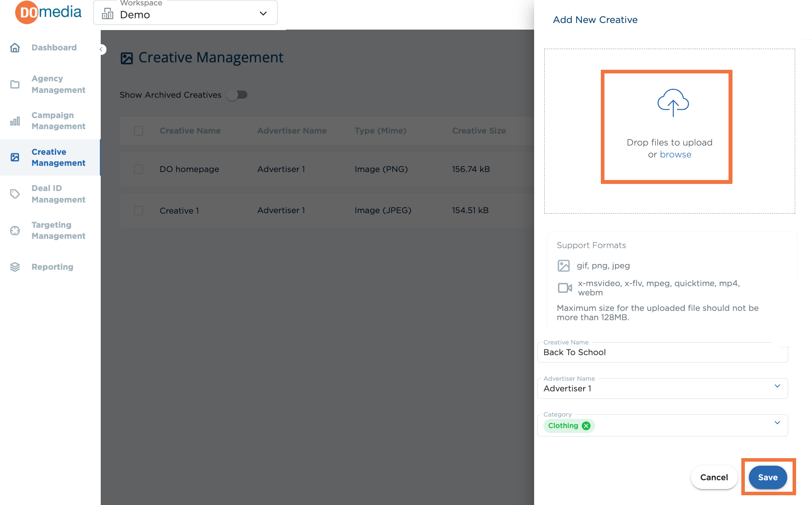The image size is (812, 505).
Task: Open the Demo workspace dropdown
Action: [186, 13]
